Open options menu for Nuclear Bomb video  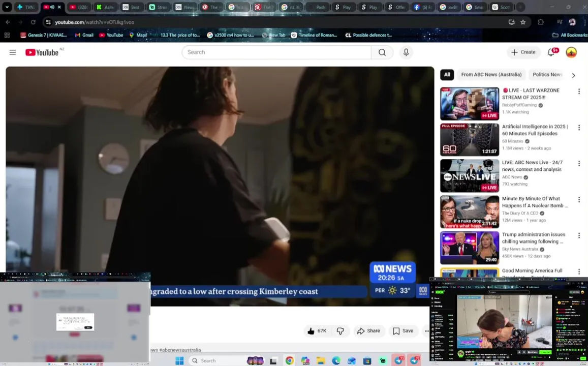(x=579, y=200)
